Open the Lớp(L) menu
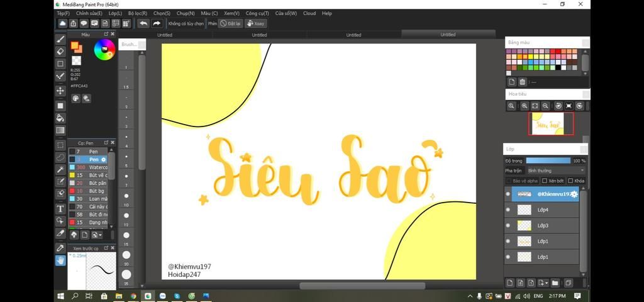The height and width of the screenshot is (302, 644). [x=115, y=13]
